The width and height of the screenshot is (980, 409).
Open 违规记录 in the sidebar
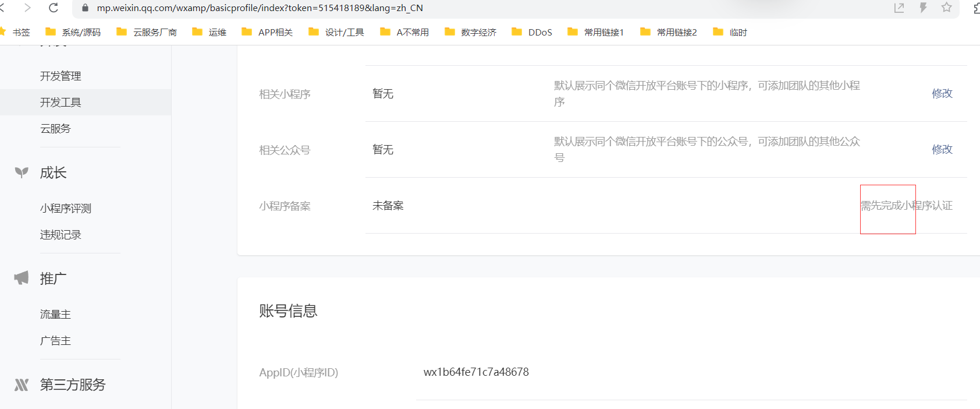(61, 234)
